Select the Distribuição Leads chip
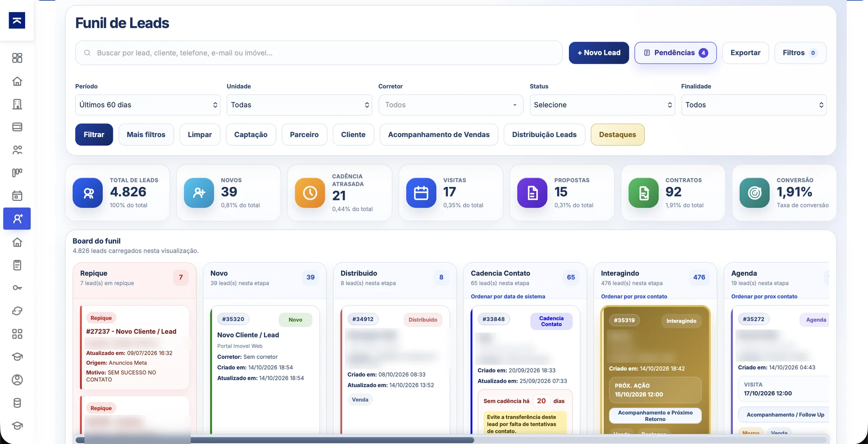The height and width of the screenshot is (444, 868). click(x=544, y=134)
